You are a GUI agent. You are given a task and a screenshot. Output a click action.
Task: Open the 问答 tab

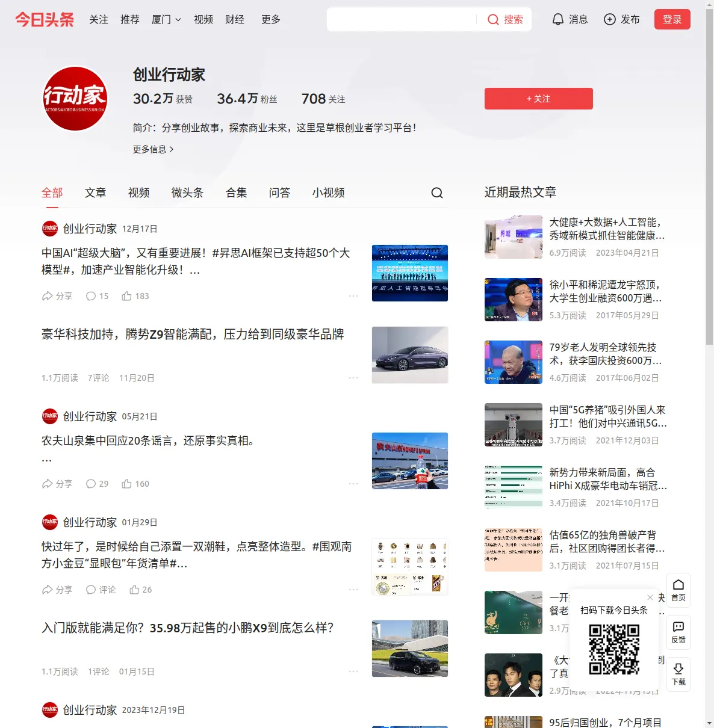[280, 193]
